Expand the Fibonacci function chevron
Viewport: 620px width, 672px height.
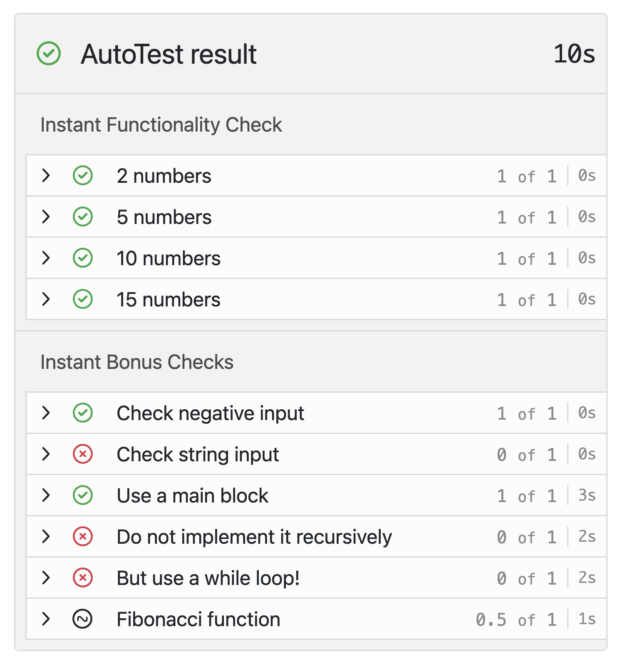[x=46, y=619]
